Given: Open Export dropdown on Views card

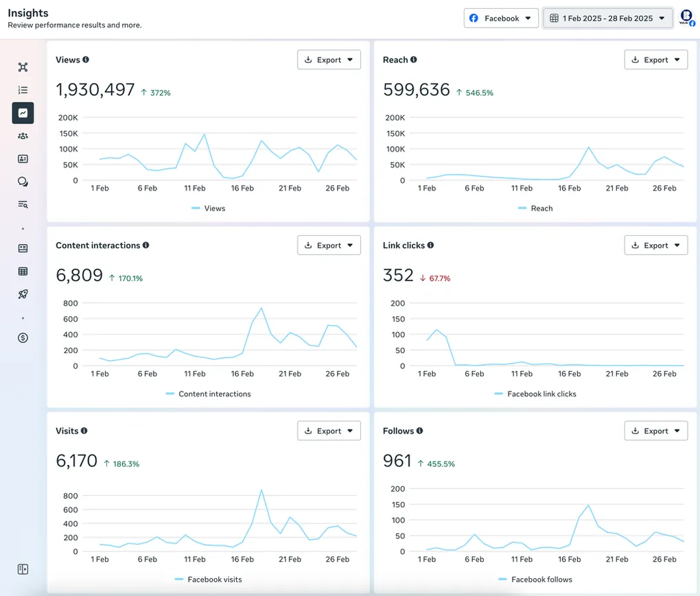Looking at the screenshot, I should (329, 60).
